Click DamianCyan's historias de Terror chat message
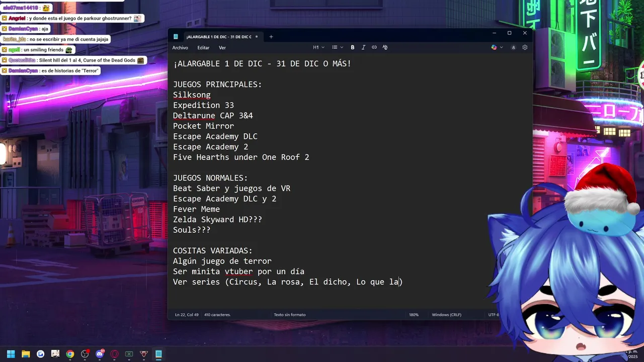This screenshot has width=644, height=362. coord(50,71)
